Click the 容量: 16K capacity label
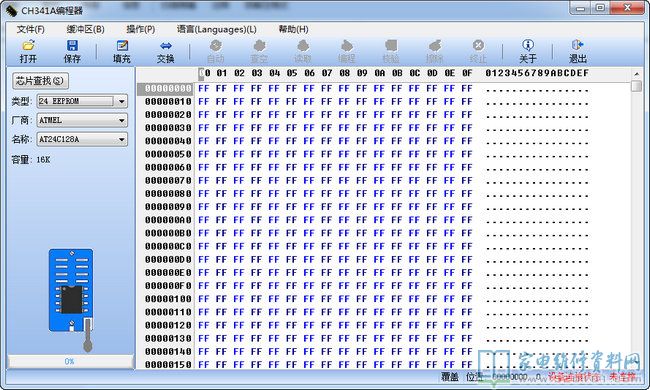This screenshot has height=390, width=650. pos(31,160)
